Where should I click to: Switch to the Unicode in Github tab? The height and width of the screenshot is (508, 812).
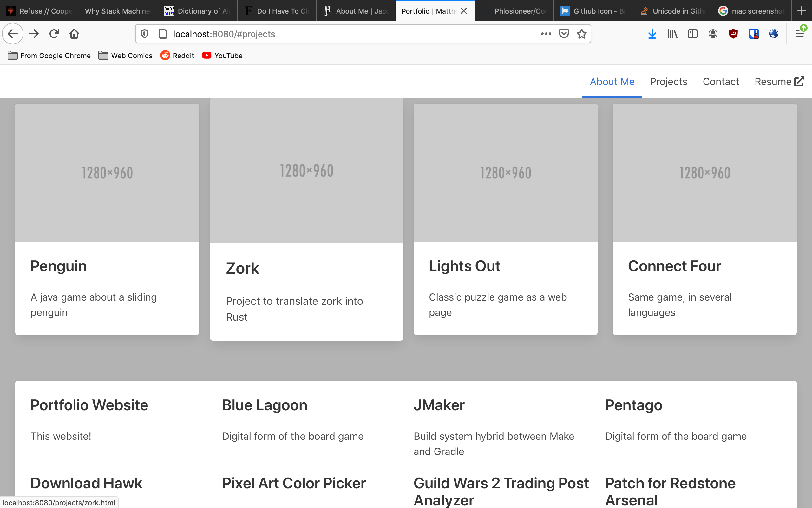673,11
